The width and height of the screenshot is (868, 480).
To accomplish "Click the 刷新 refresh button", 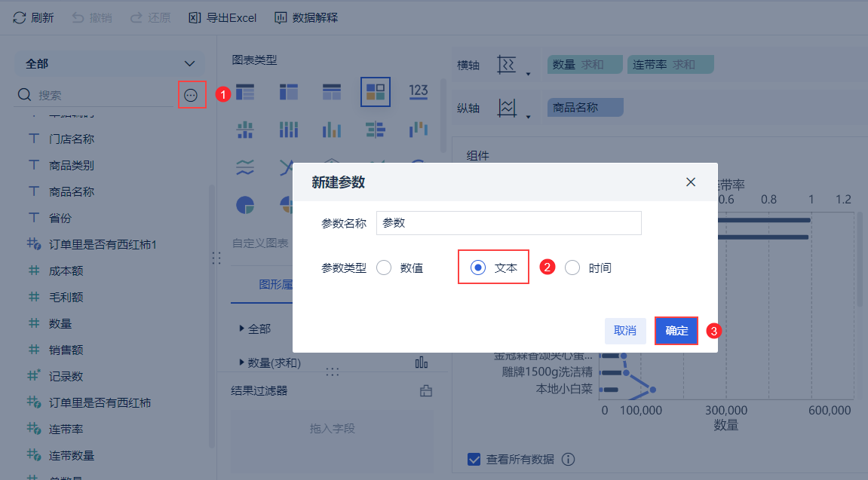I will click(x=33, y=17).
